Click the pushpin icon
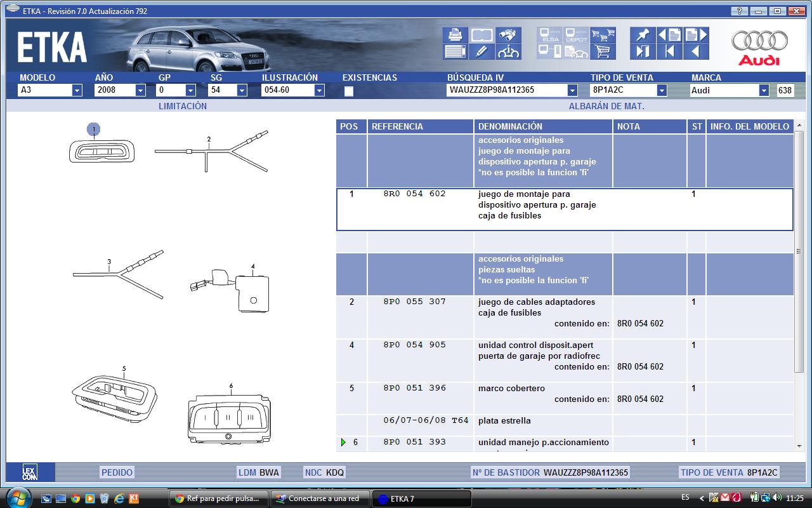This screenshot has width=812, height=508. pyautogui.click(x=643, y=35)
